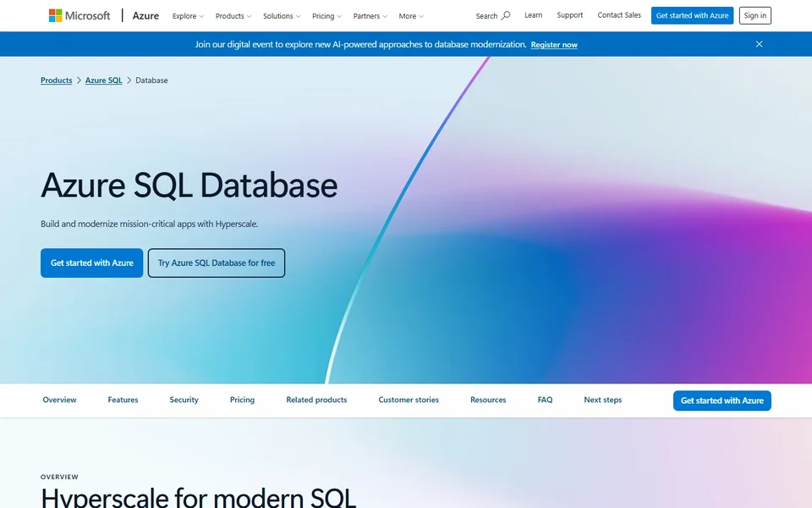The width and height of the screenshot is (812, 508).
Task: Open the search magnifier icon
Action: [x=506, y=15]
